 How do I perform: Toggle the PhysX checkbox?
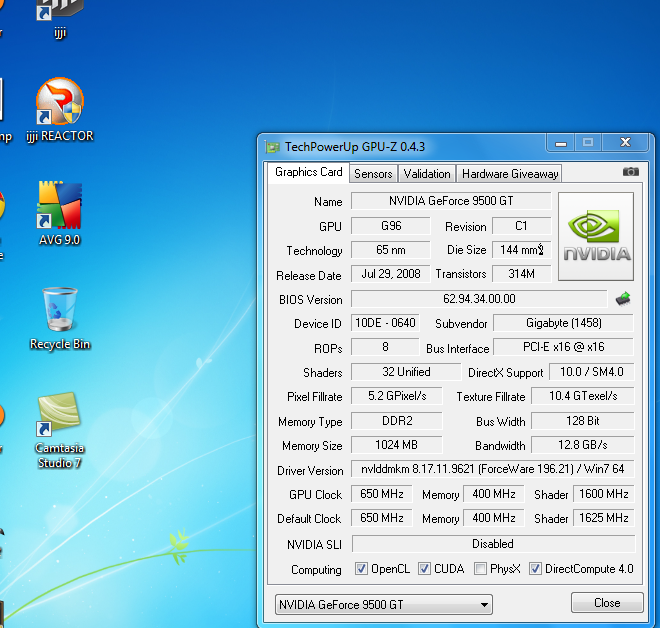pos(480,569)
